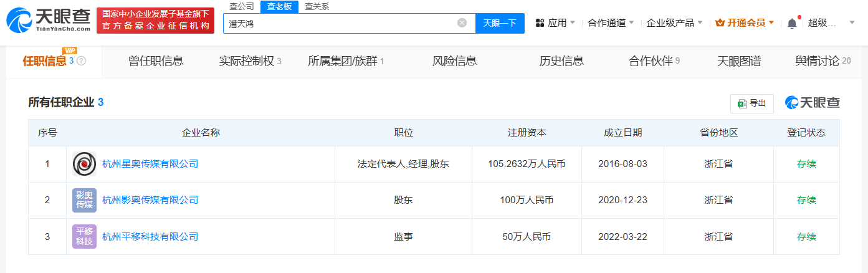Click the date 2016-08-03

pos(622,164)
